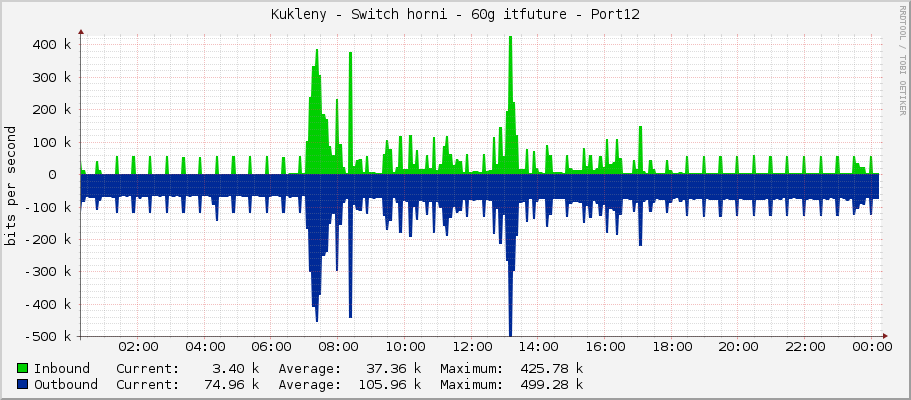
Task: Click the Outbound average value '105.96 k'
Action: [x=389, y=384]
